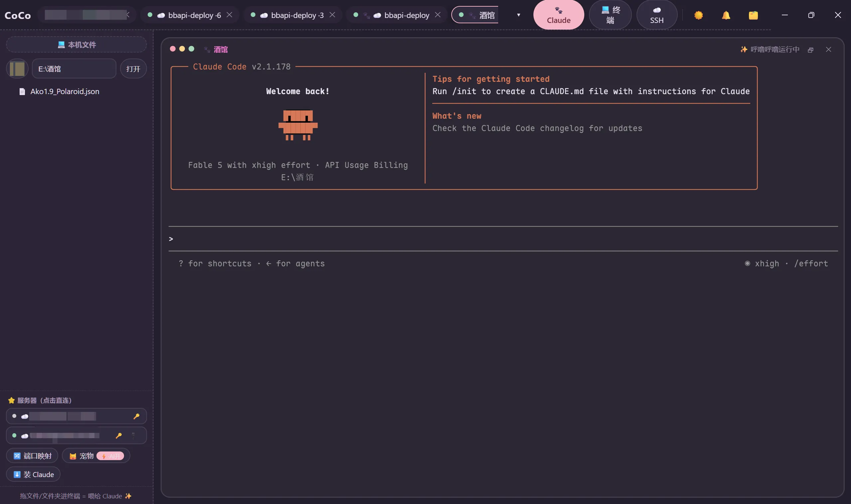
Task: Click the 拖文件/文件夹进终端 hint text
Action: pyautogui.click(x=76, y=496)
